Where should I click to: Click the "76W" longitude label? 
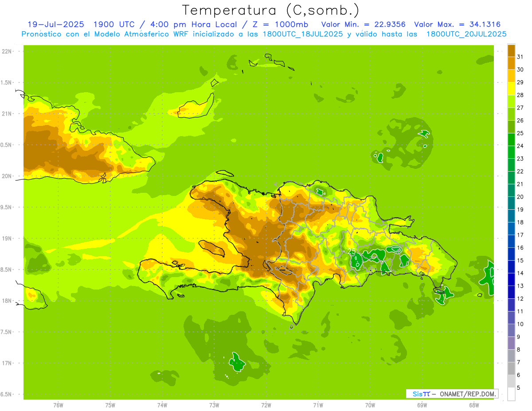(x=58, y=405)
